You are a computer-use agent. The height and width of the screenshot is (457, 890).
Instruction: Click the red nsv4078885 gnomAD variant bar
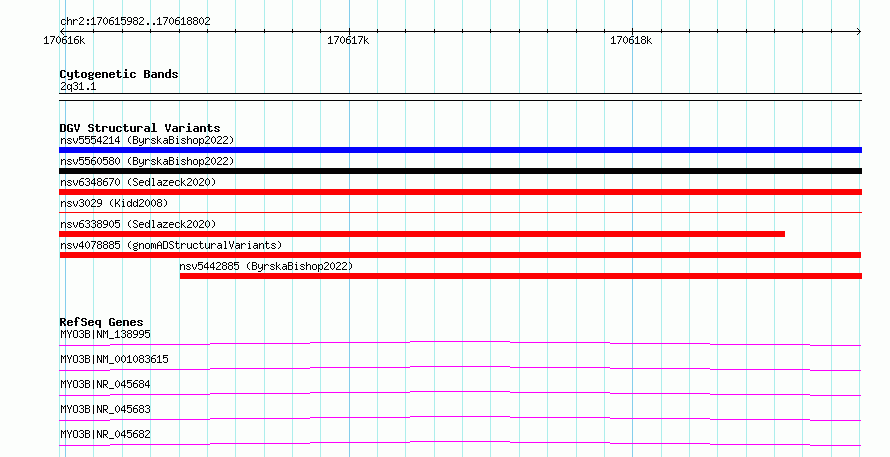[x=460, y=255]
